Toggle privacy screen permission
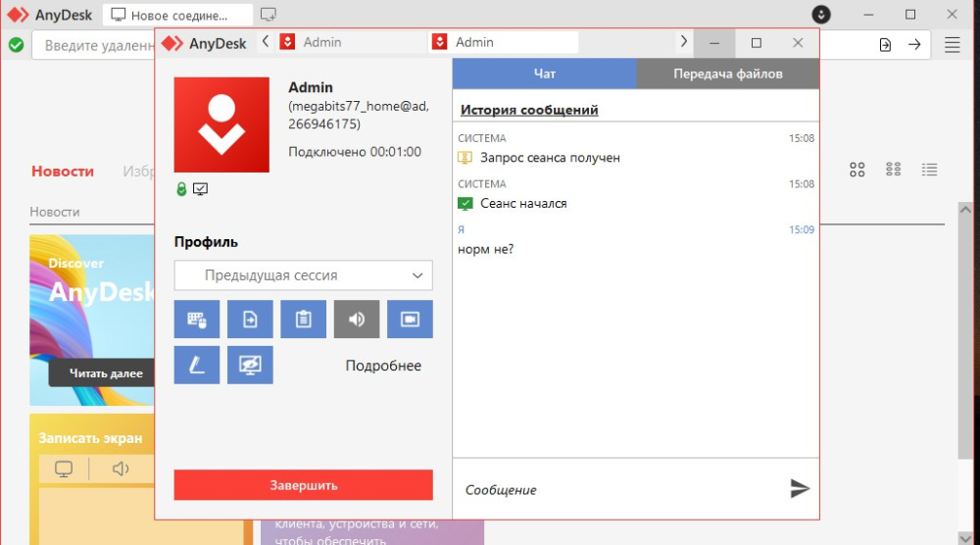This screenshot has width=980, height=545. (250, 365)
